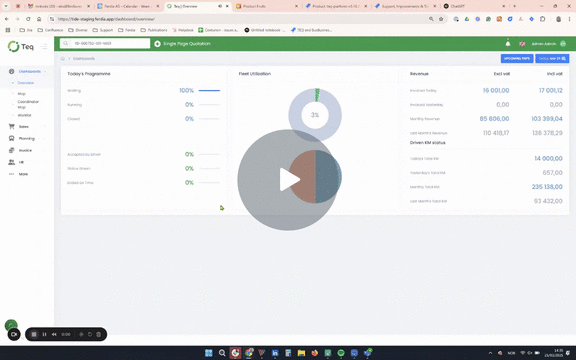The width and height of the screenshot is (576, 360).
Task: Open the Windows Start menu
Action: (209, 353)
